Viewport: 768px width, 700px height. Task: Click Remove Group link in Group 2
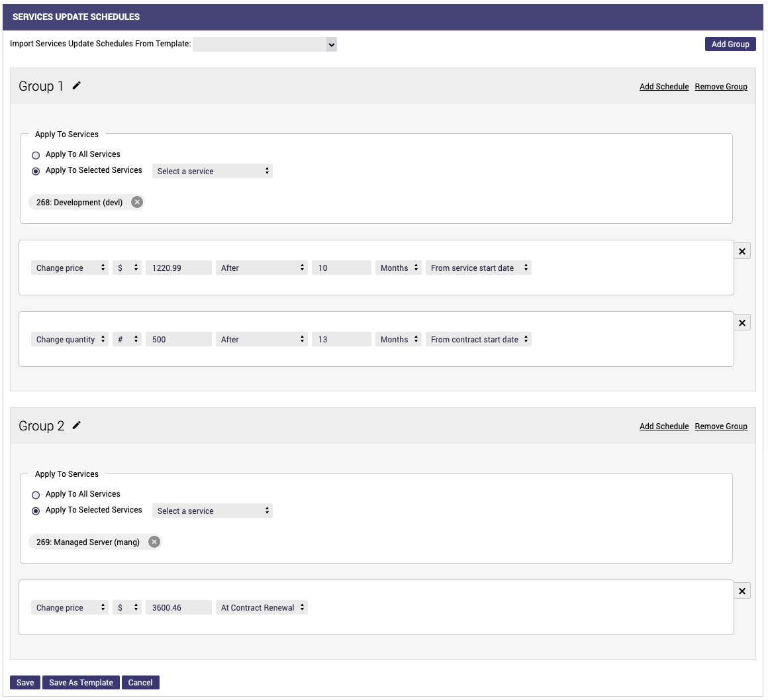tap(720, 426)
